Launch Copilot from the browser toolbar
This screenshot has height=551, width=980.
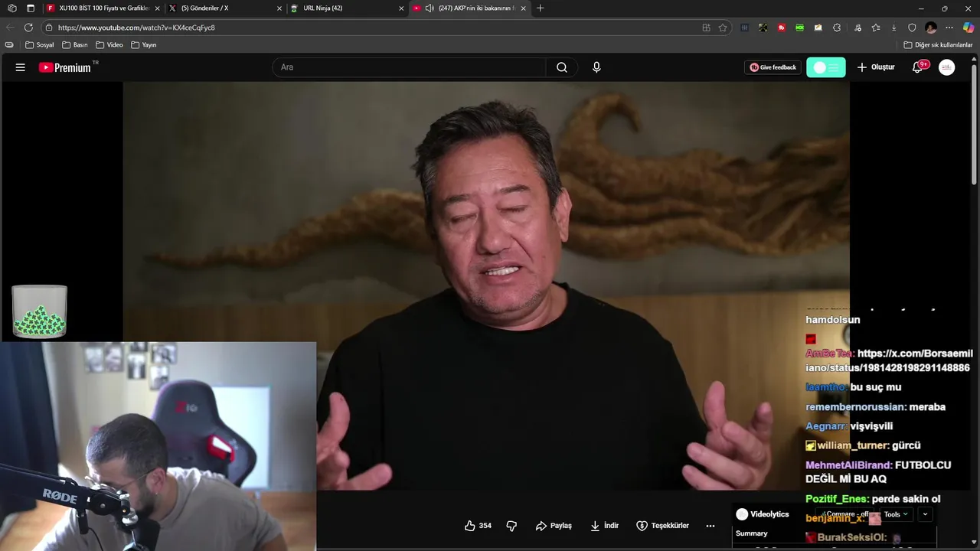click(x=969, y=28)
